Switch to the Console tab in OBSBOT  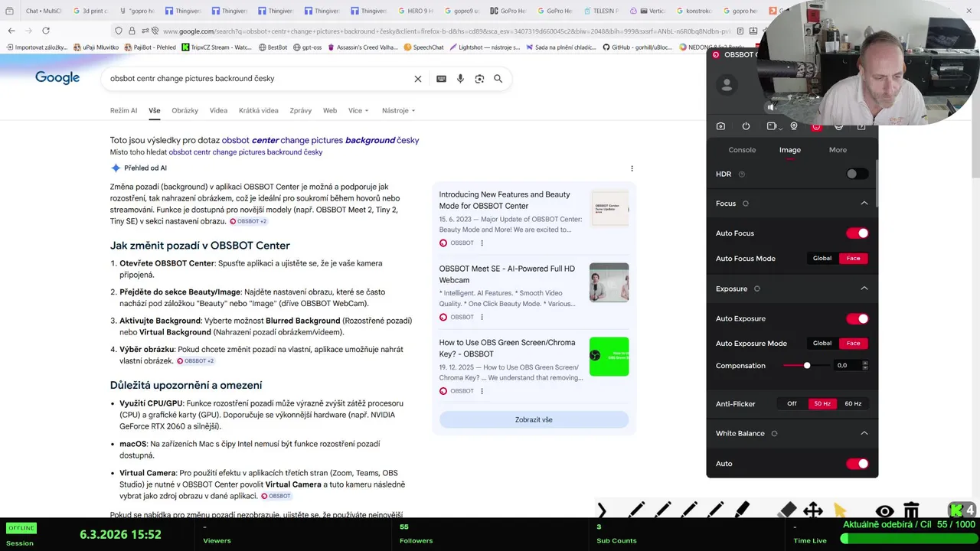(x=742, y=150)
